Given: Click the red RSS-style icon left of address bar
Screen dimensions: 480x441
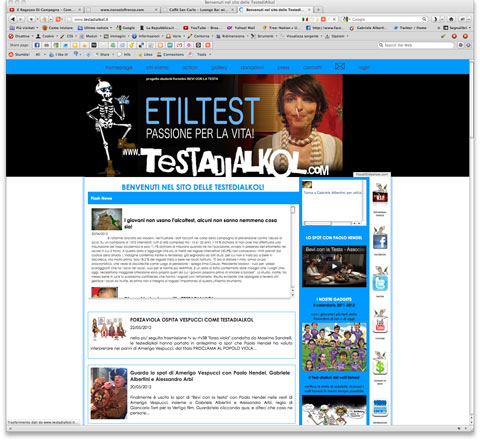Looking at the screenshot, I should (x=59, y=19).
